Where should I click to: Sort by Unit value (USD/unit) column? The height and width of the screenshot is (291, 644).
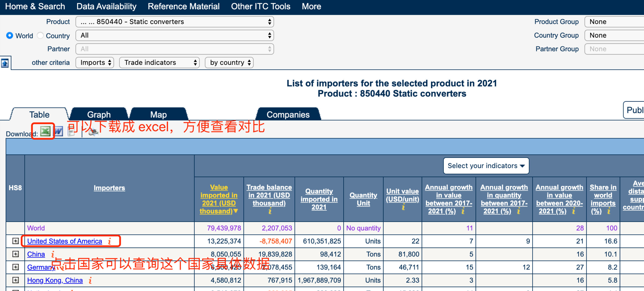point(403,195)
